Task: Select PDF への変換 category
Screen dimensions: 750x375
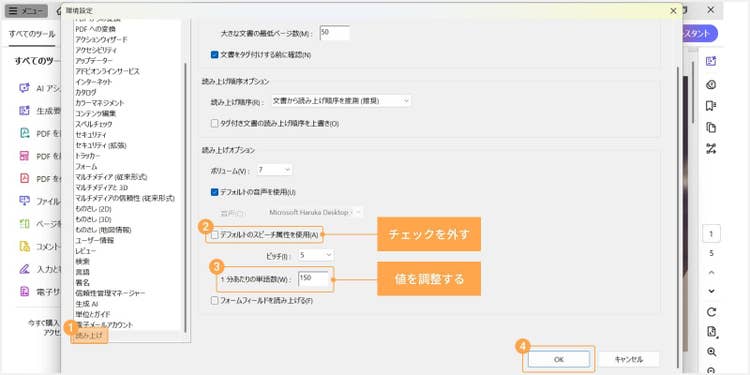Action: click(95, 29)
